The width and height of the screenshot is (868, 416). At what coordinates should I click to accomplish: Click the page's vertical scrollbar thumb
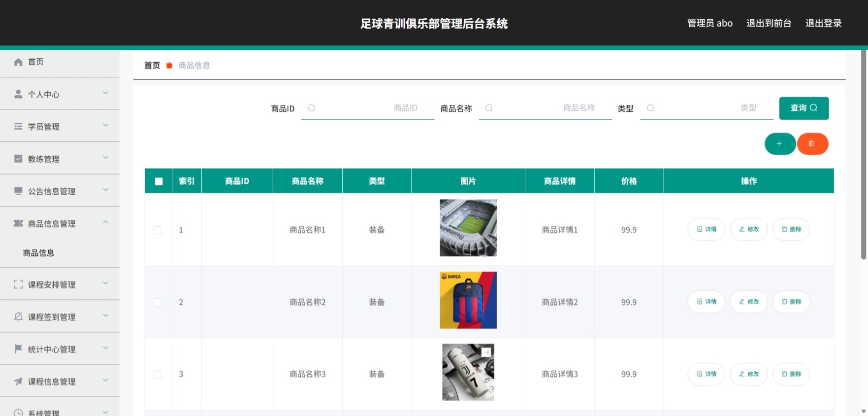click(x=864, y=154)
